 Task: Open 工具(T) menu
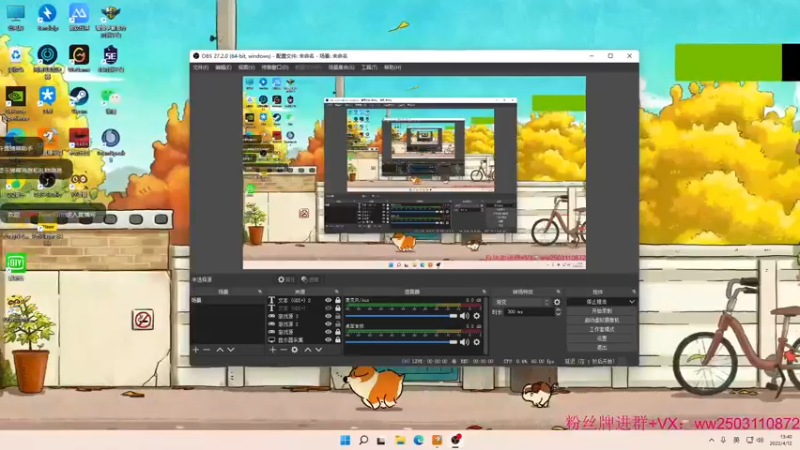tap(369, 67)
